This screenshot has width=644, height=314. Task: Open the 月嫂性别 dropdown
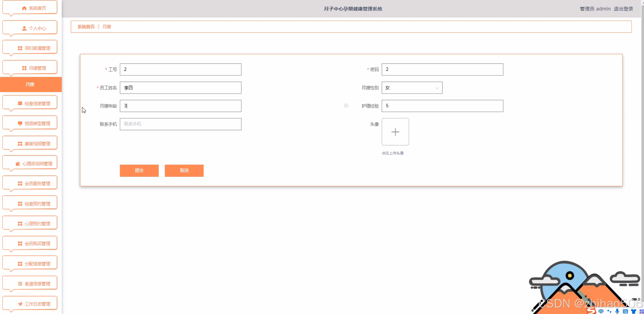[412, 88]
